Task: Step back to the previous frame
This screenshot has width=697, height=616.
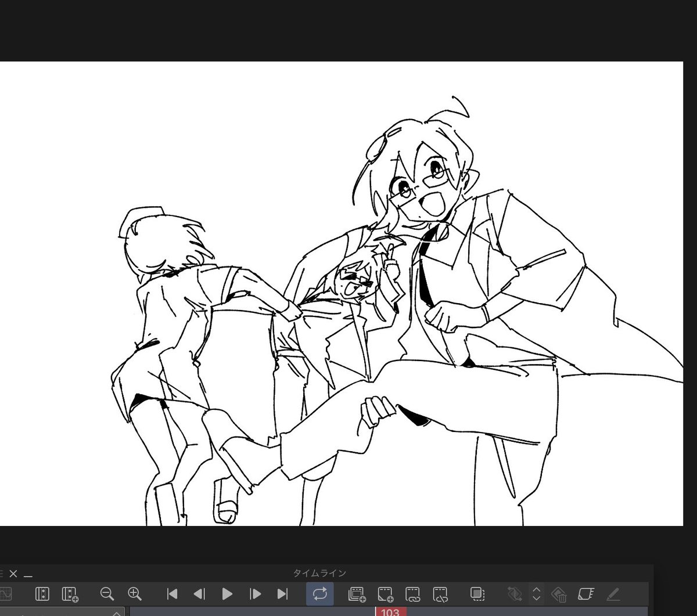Action: [x=199, y=593]
